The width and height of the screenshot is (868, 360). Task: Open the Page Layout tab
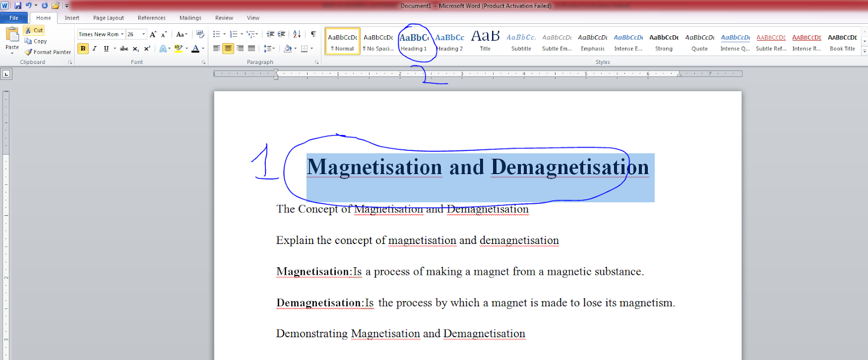108,18
